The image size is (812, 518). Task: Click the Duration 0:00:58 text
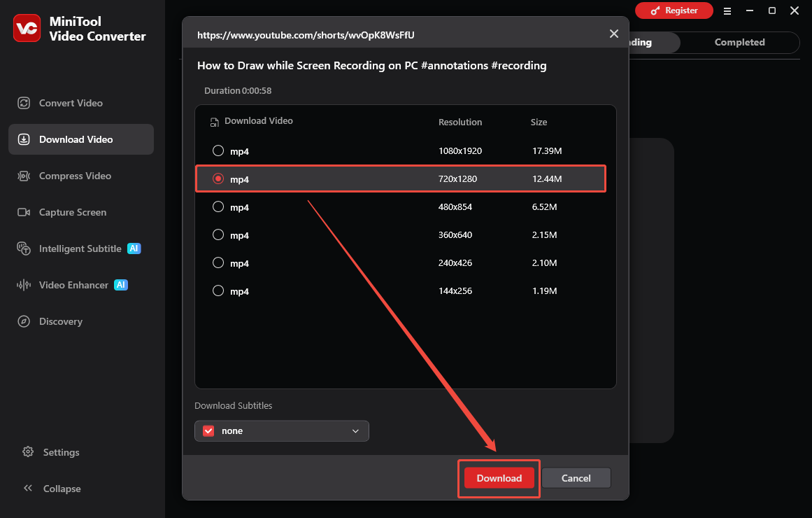point(238,91)
